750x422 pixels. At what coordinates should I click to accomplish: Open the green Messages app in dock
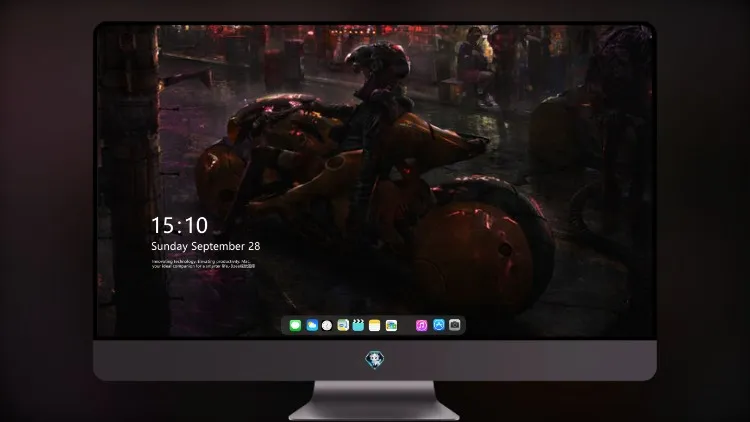[x=295, y=325]
